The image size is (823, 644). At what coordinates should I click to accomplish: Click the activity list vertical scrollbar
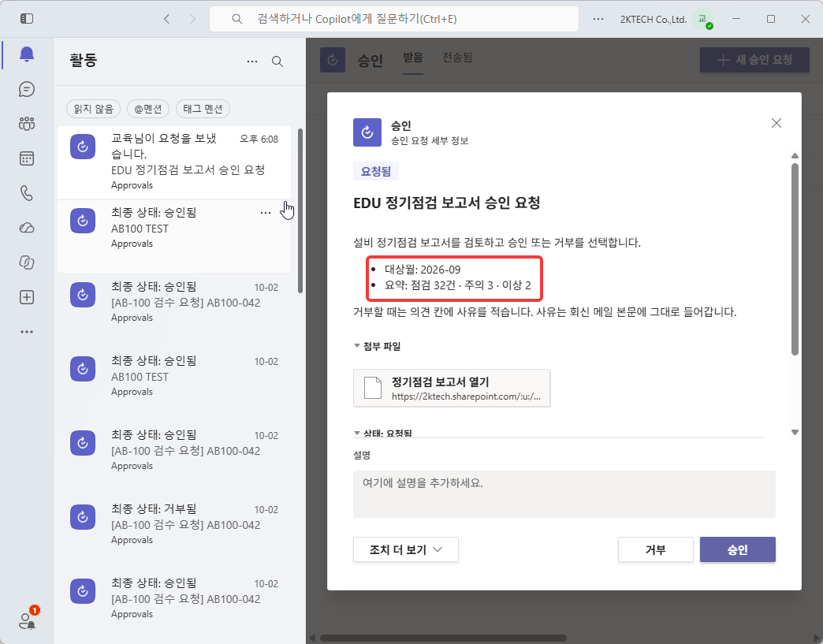[300, 210]
